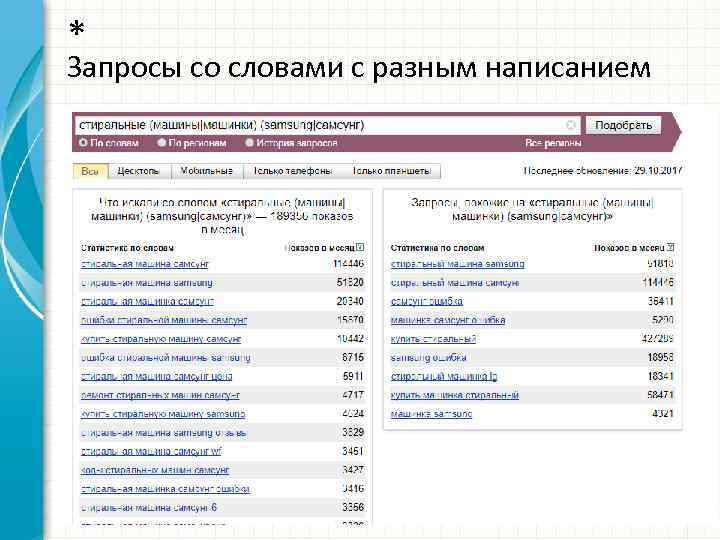
Task: Select the 'История запросов' radio option
Action: tap(249, 143)
